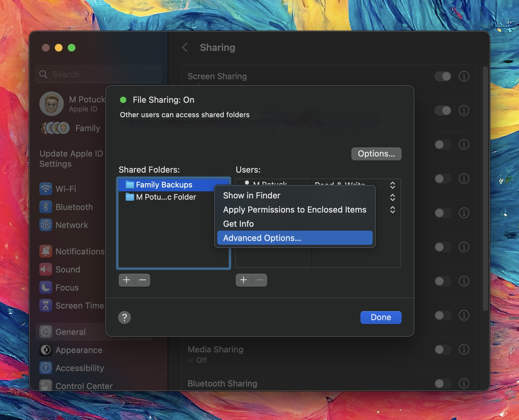Toggle Screen Sharing on
The width and height of the screenshot is (519, 420).
click(443, 76)
